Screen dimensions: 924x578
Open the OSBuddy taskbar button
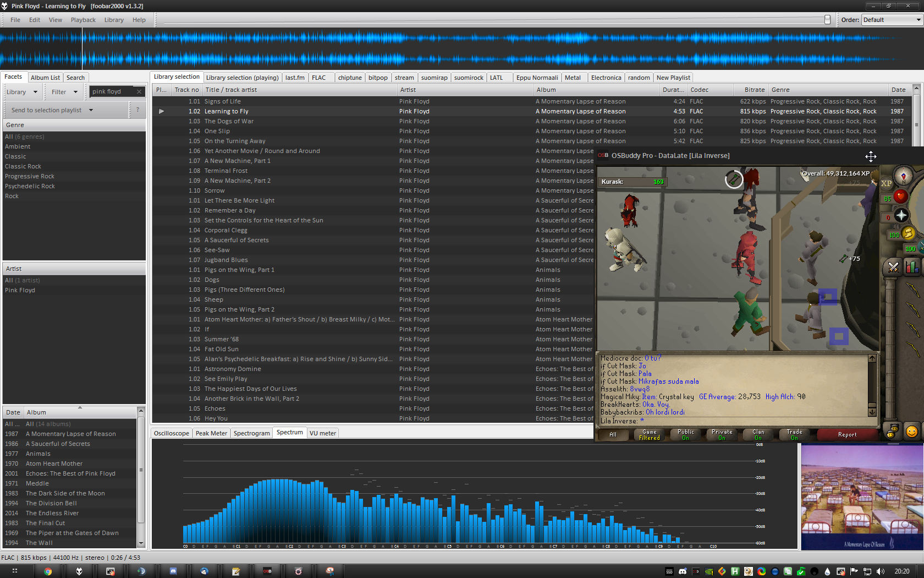click(267, 571)
